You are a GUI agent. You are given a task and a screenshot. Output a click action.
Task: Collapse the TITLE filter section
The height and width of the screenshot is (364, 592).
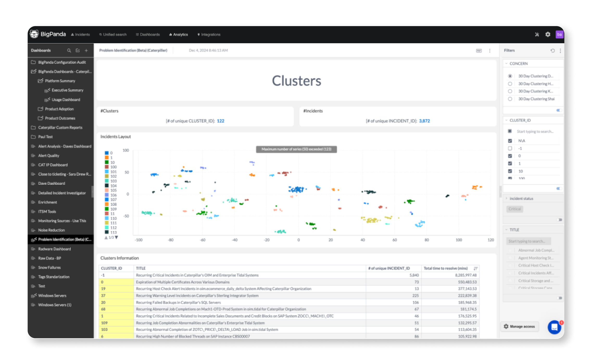coord(506,230)
